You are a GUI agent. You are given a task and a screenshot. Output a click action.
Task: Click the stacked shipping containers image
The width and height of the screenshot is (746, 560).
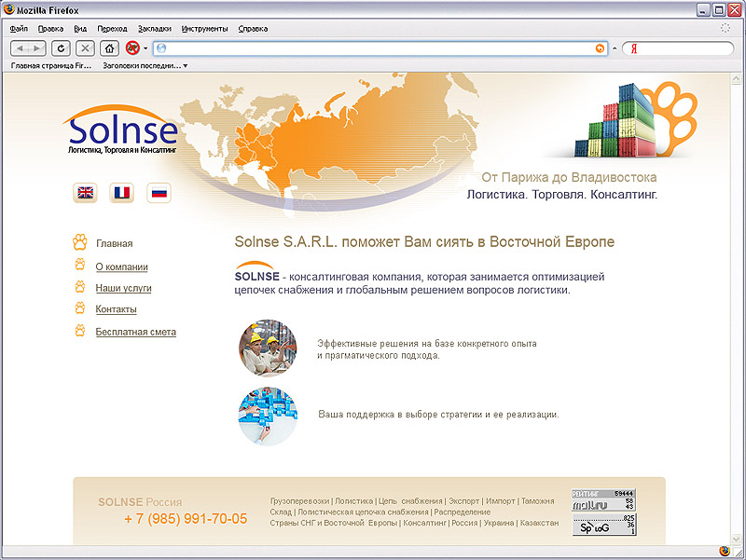tap(615, 121)
